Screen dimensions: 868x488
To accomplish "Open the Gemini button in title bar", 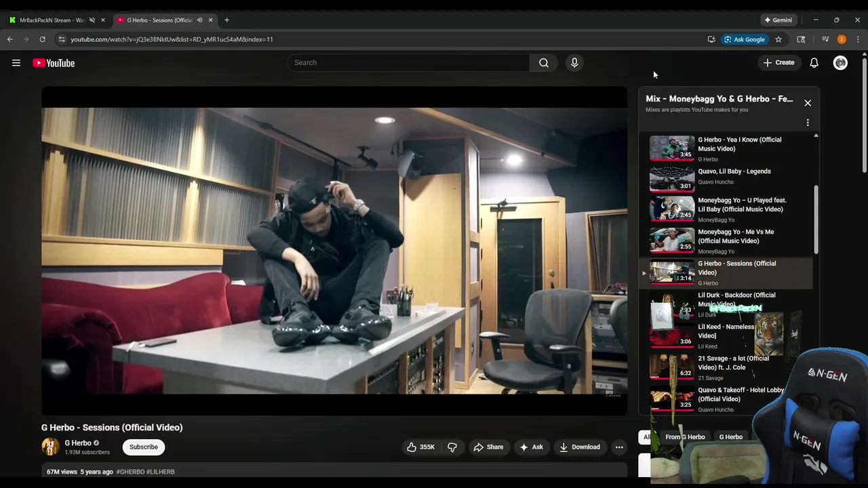I will pos(778,20).
